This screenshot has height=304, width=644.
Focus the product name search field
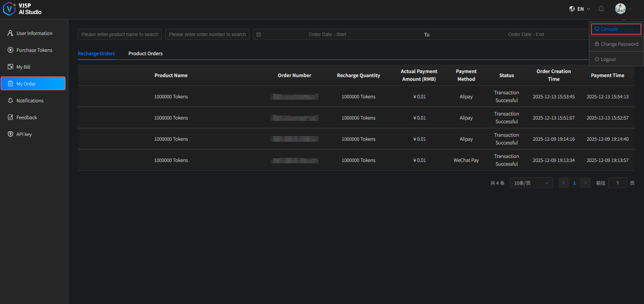tap(120, 34)
